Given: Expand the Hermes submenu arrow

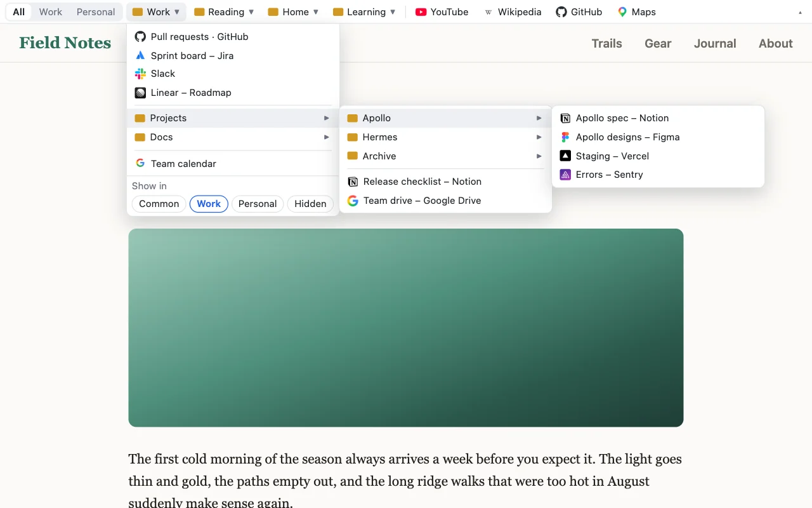Looking at the screenshot, I should click(539, 137).
